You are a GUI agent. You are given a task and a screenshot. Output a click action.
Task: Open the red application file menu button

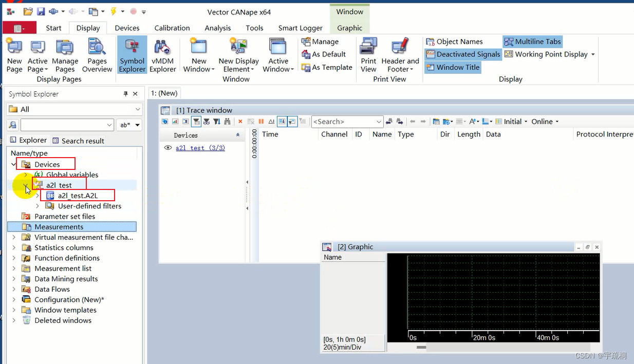20,28
